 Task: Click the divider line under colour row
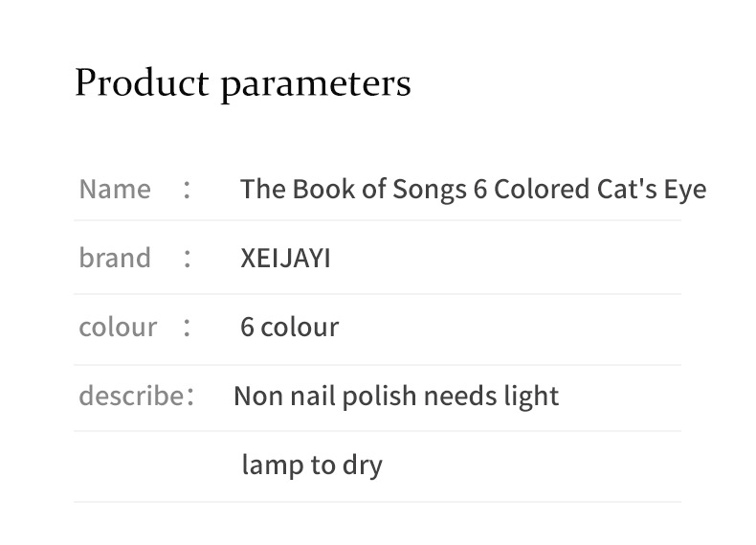[377, 364]
